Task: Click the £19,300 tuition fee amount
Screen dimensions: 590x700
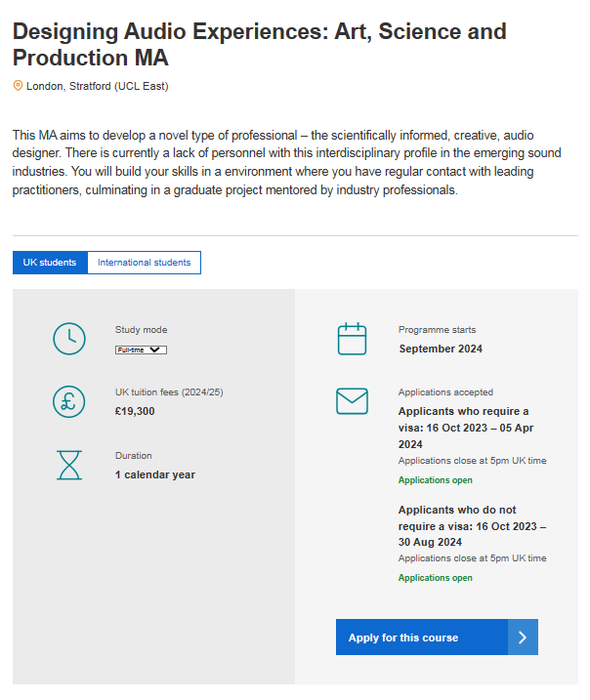Action: point(135,411)
